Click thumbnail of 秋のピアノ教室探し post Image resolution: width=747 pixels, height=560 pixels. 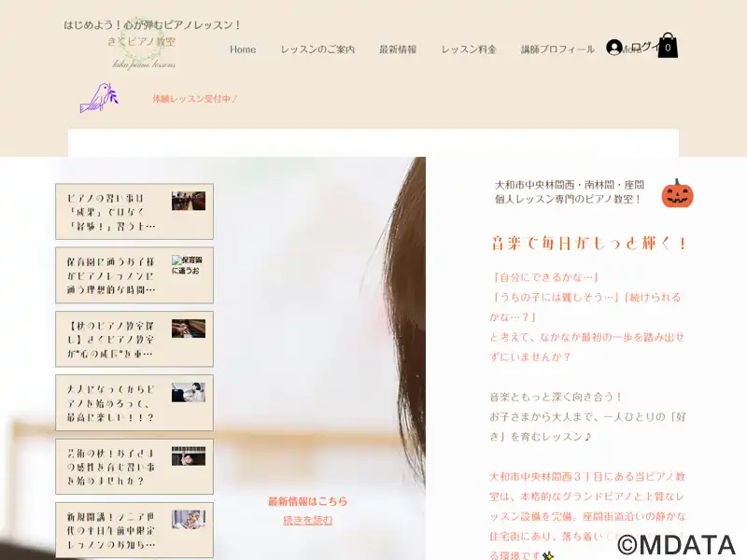[x=189, y=329]
